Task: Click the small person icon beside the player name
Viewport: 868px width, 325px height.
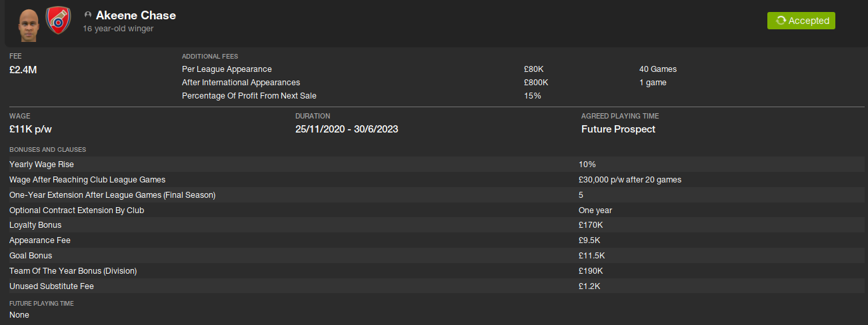Action: point(88,15)
